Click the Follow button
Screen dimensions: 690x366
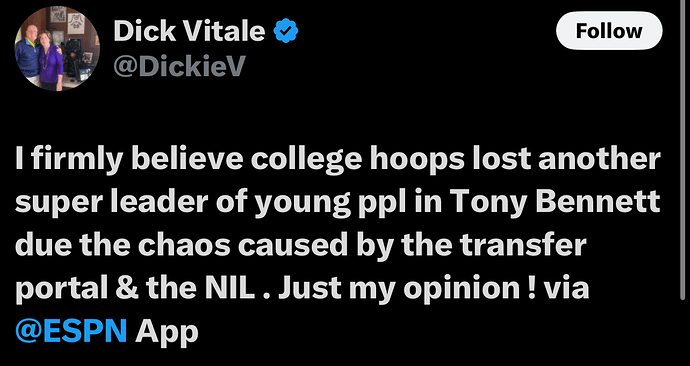(x=609, y=30)
